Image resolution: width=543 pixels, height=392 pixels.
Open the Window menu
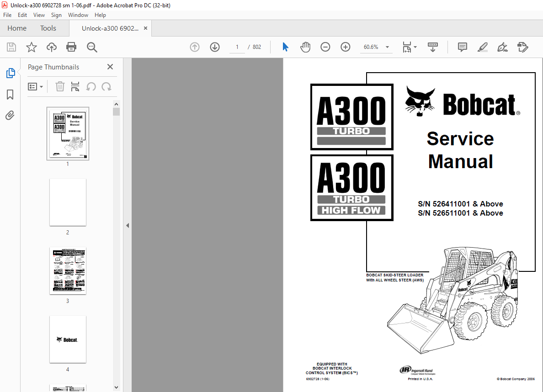tap(78, 15)
